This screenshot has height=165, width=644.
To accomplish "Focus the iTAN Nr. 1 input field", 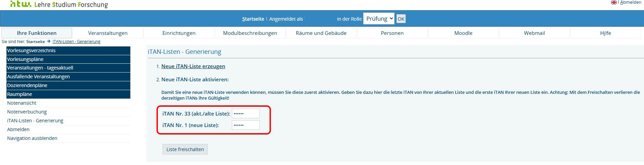I will [245, 125].
